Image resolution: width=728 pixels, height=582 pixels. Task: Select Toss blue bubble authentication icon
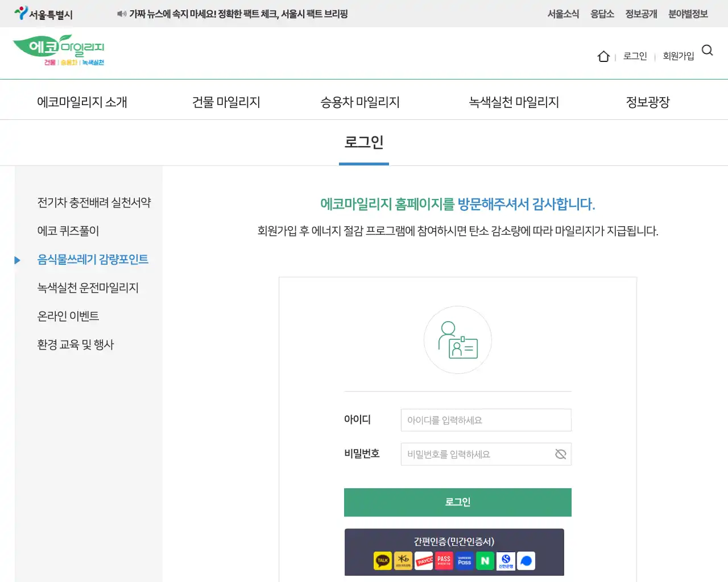526,561
